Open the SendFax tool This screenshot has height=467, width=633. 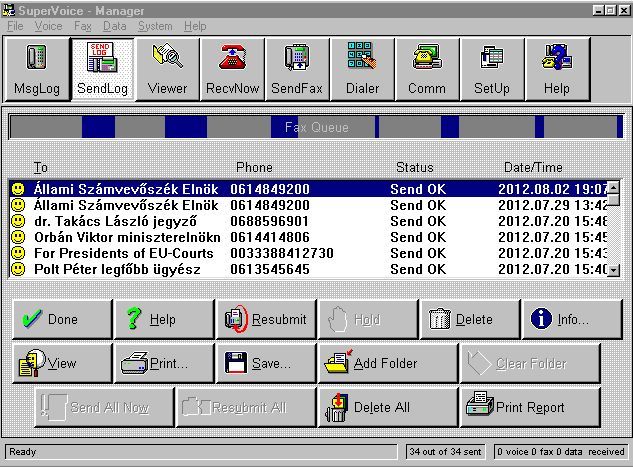297,69
